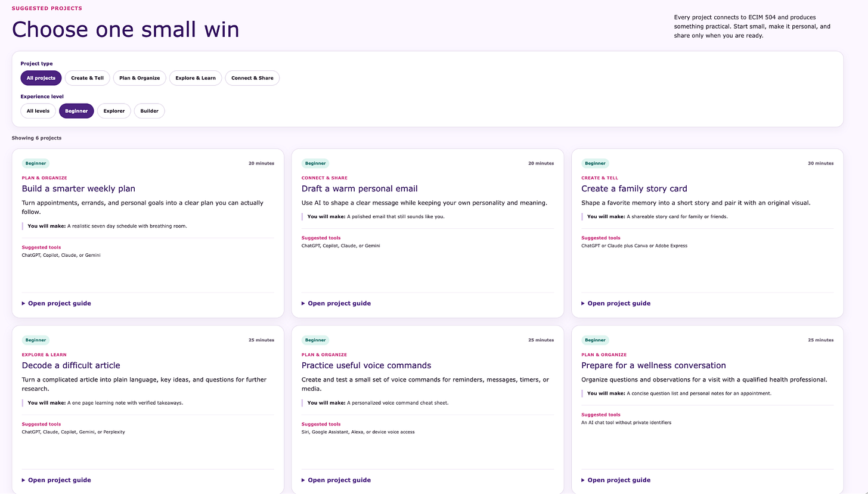Click the Beginner badge on family story card

coord(595,163)
